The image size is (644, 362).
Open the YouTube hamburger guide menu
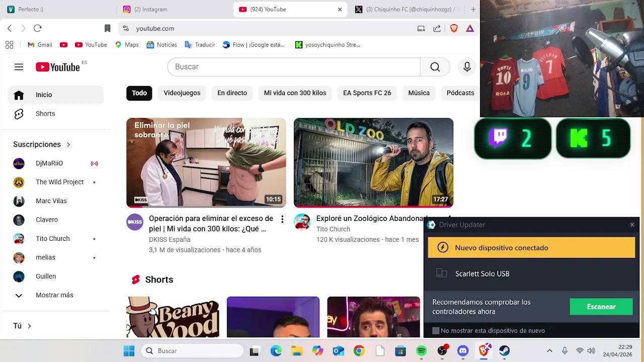tap(19, 67)
